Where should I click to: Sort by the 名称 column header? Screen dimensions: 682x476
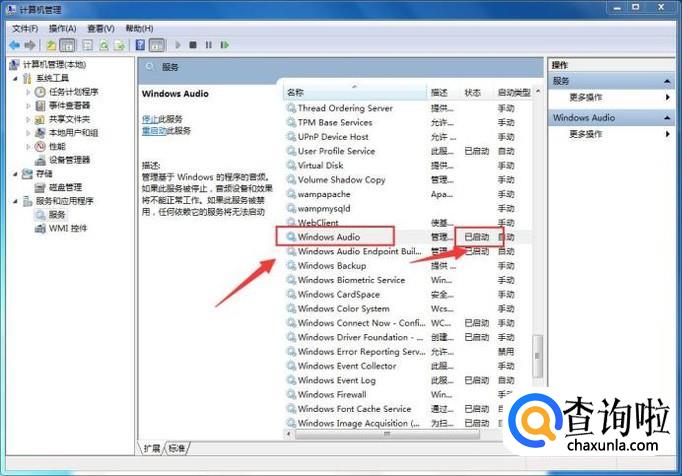coord(355,92)
